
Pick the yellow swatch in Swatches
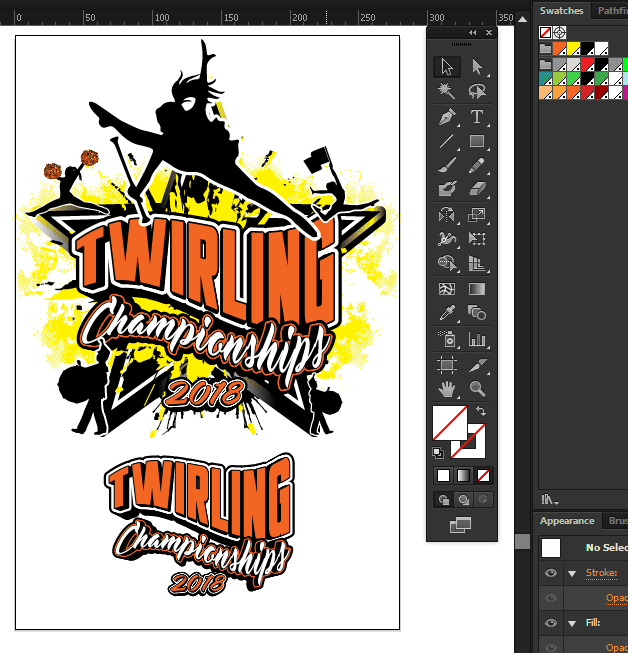pos(574,48)
